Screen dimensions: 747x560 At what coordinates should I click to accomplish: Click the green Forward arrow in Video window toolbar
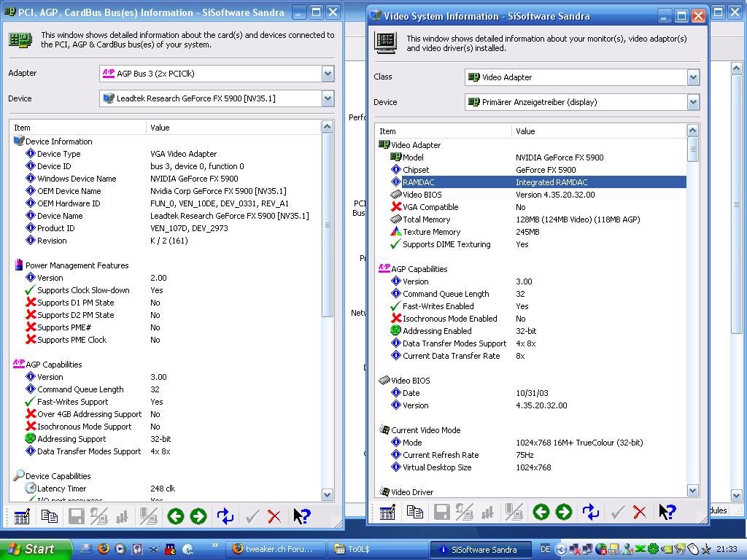(563, 513)
